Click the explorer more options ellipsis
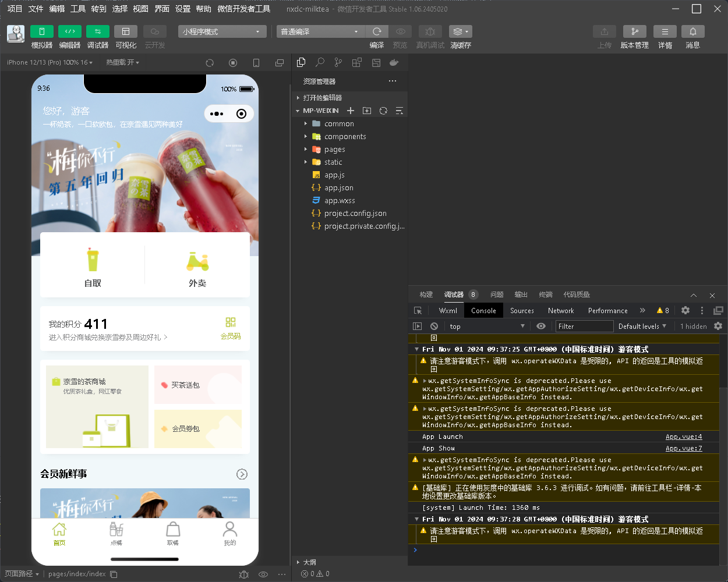Screen dimensions: 728x582 pos(393,81)
